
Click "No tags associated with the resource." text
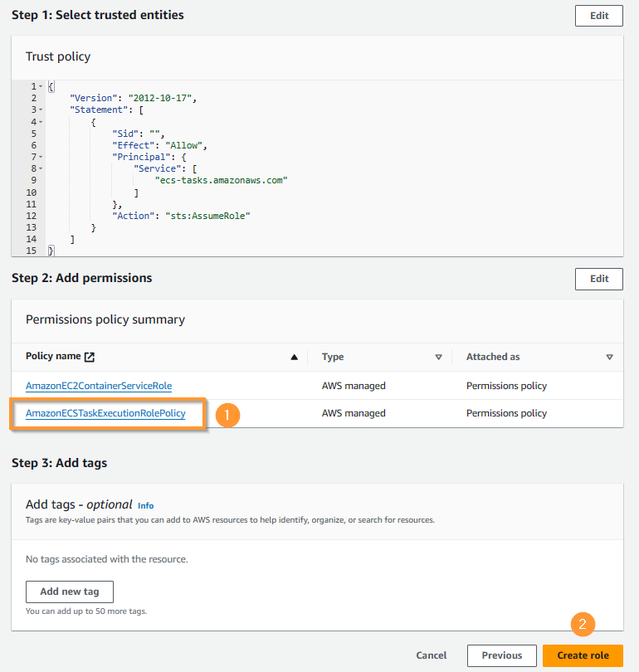click(107, 559)
